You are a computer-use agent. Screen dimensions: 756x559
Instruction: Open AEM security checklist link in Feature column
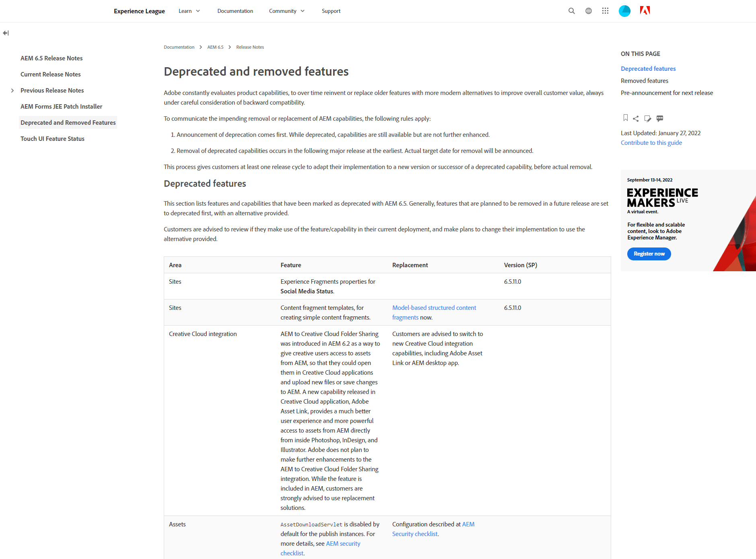click(x=320, y=549)
